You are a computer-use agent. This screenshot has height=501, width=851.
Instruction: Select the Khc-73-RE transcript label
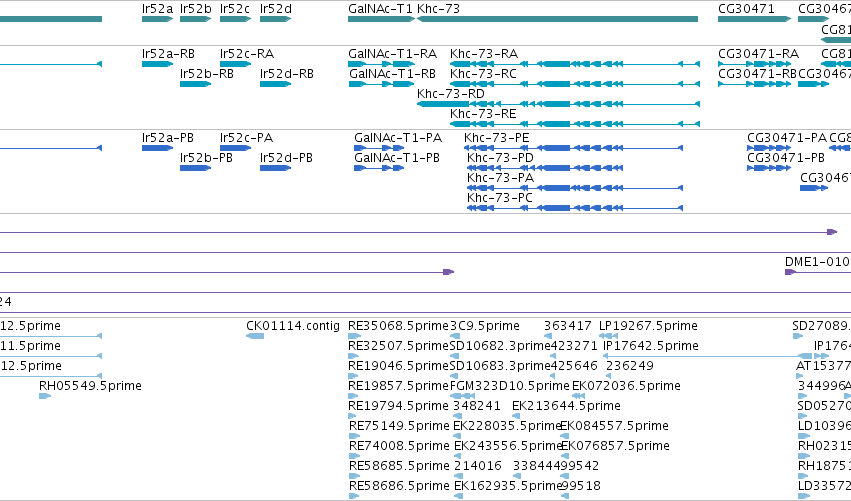(x=483, y=114)
